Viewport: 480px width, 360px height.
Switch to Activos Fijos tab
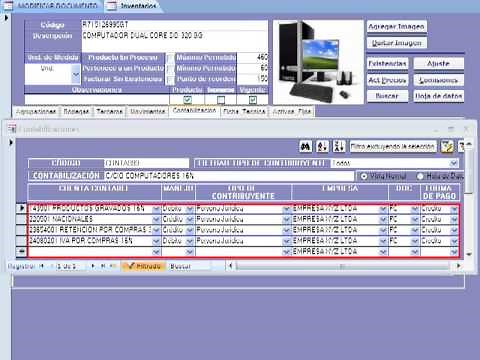pos(292,111)
